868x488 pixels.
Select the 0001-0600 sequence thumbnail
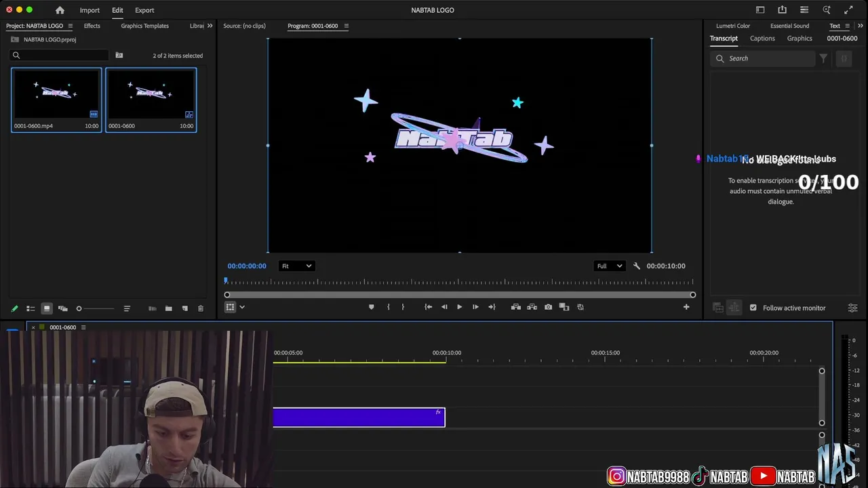click(x=151, y=94)
